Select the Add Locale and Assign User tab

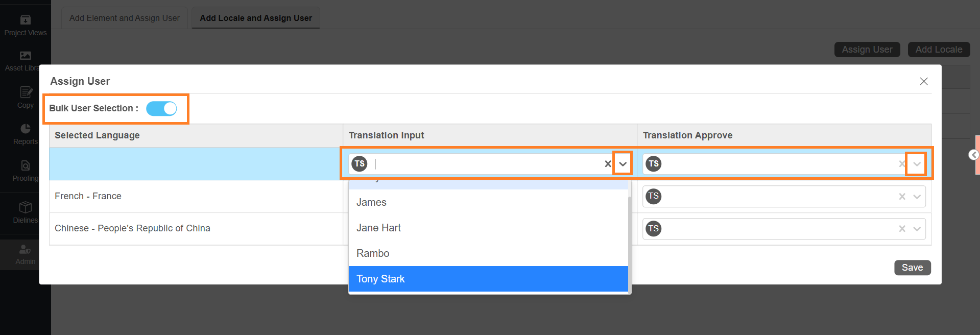point(255,18)
